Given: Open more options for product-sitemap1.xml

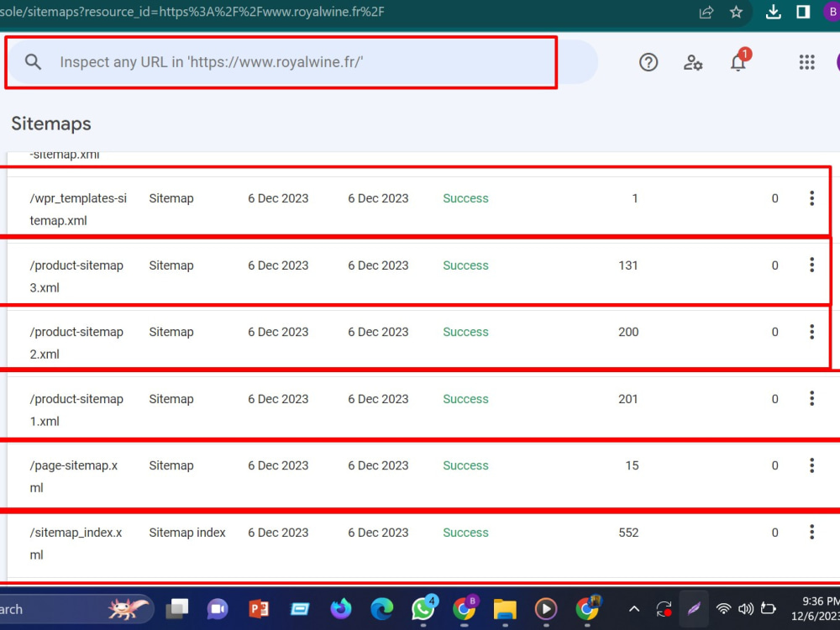Looking at the screenshot, I should click(x=811, y=398).
